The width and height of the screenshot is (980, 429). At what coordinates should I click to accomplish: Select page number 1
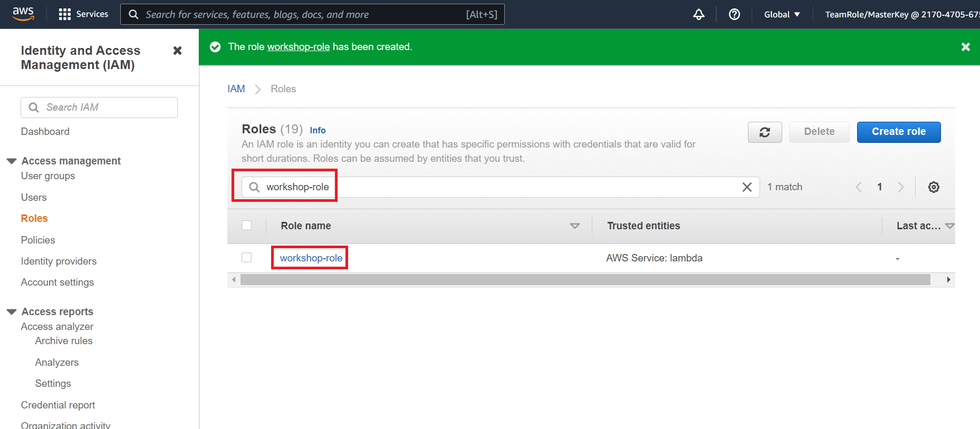coord(879,187)
